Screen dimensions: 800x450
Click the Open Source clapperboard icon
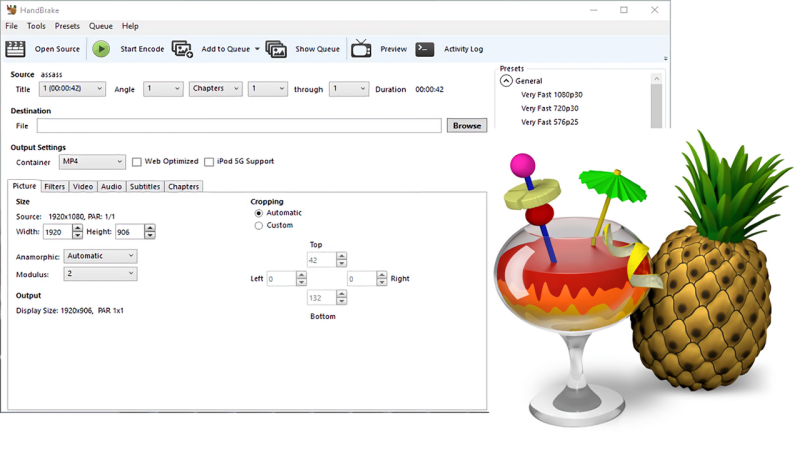point(15,49)
